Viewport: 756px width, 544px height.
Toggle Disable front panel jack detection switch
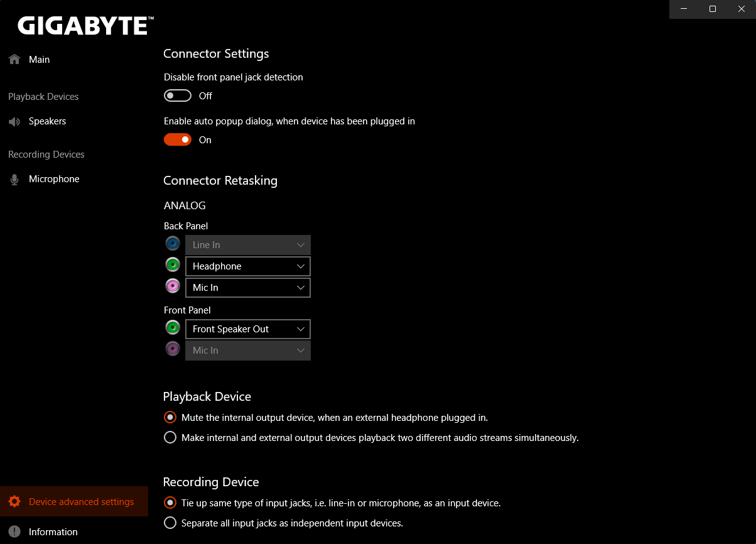tap(178, 95)
